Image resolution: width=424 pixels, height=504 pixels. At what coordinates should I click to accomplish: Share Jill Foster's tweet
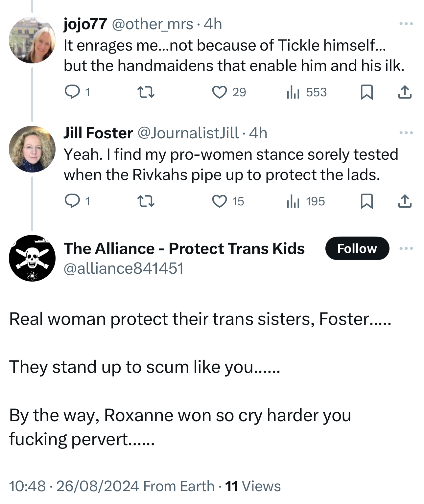[x=405, y=201]
